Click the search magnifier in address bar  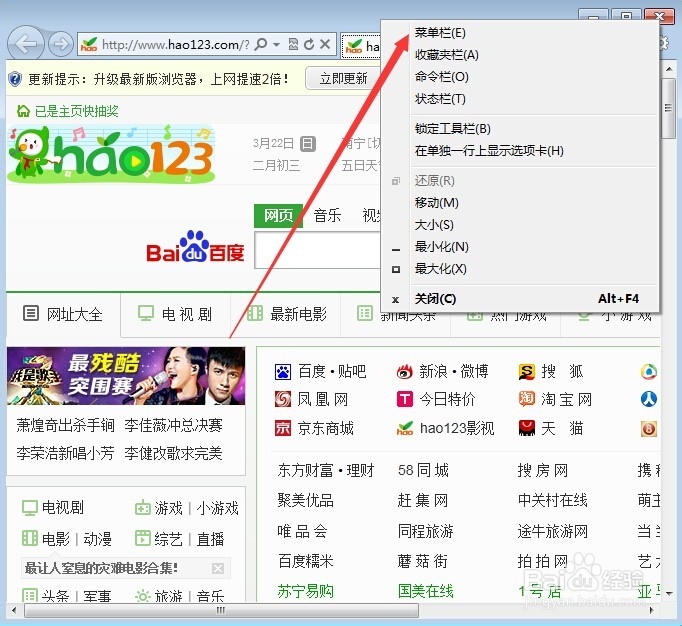[x=261, y=44]
